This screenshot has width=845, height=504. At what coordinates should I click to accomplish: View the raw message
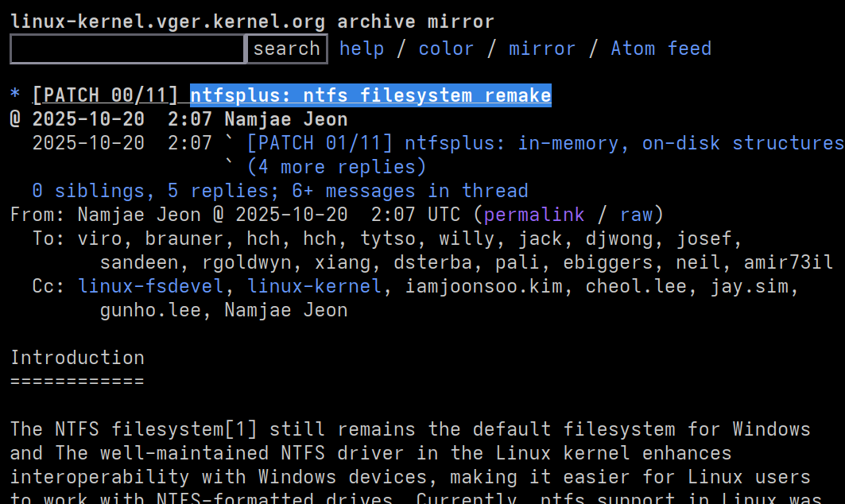(x=636, y=215)
